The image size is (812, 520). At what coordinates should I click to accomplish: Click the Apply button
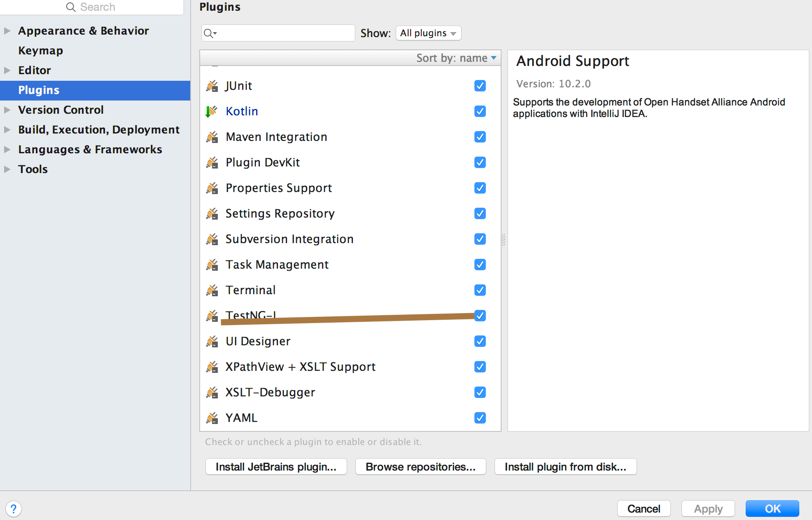point(708,509)
